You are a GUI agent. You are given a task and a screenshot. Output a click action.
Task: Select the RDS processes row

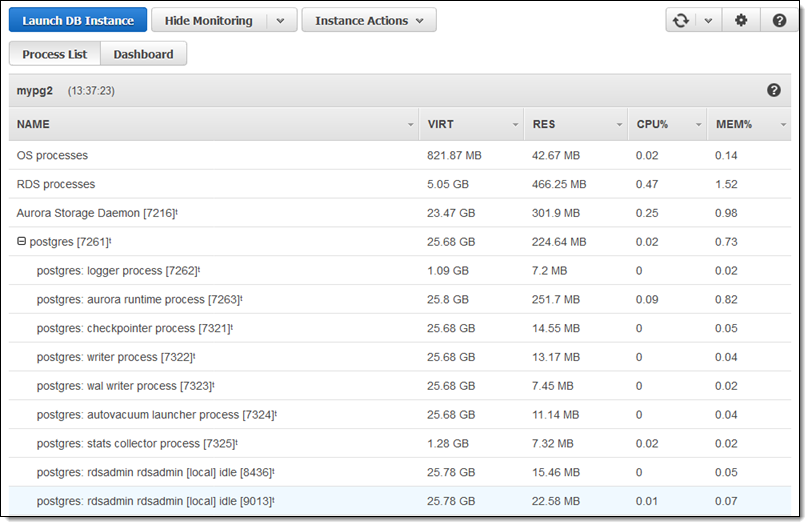(x=56, y=184)
